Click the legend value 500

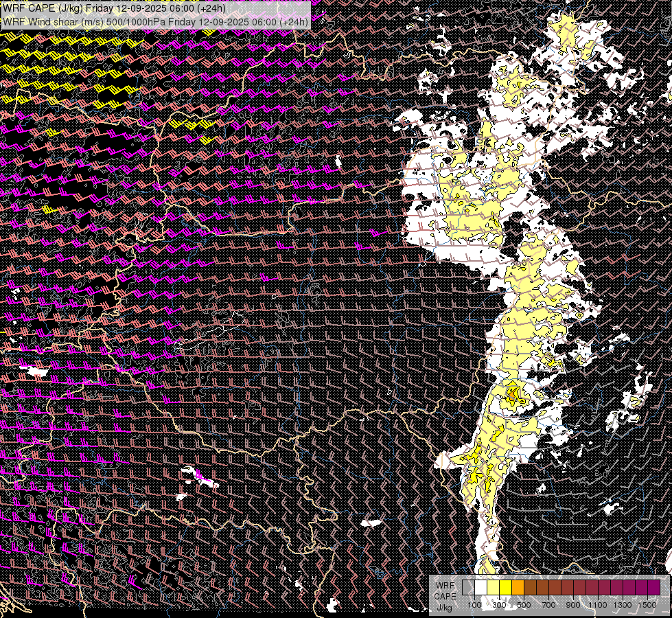click(524, 605)
